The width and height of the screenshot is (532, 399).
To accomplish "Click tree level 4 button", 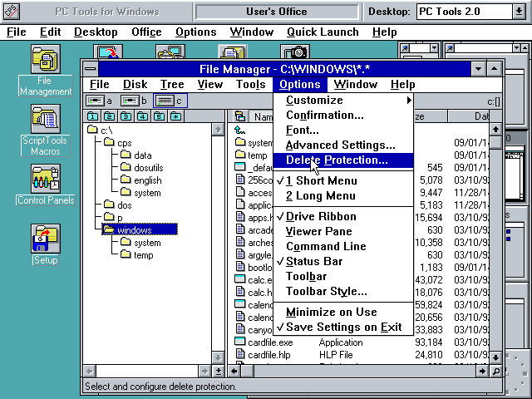I will tap(142, 116).
